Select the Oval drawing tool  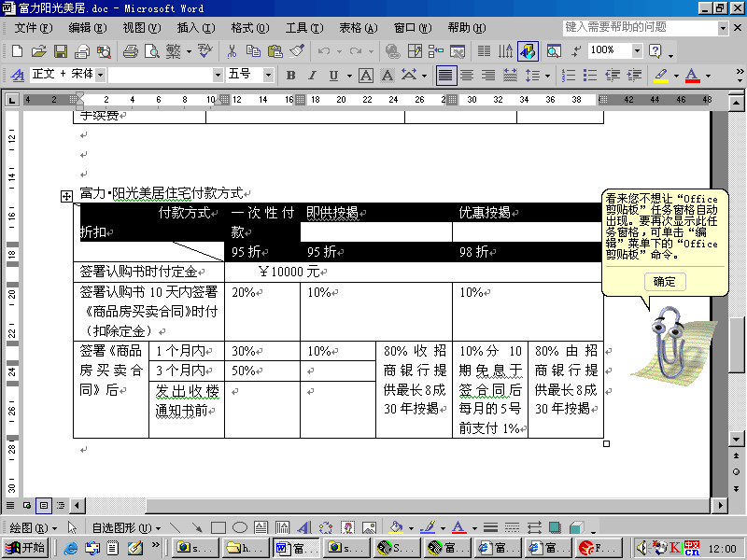pos(240,527)
